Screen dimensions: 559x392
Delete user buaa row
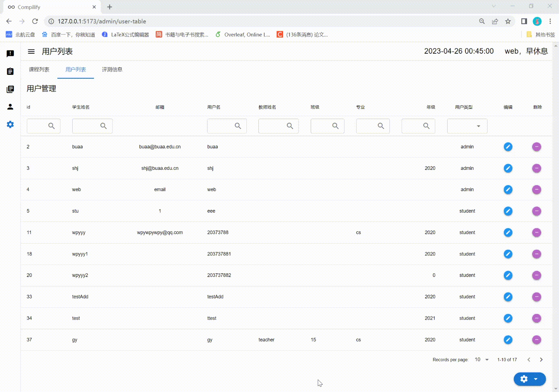536,147
